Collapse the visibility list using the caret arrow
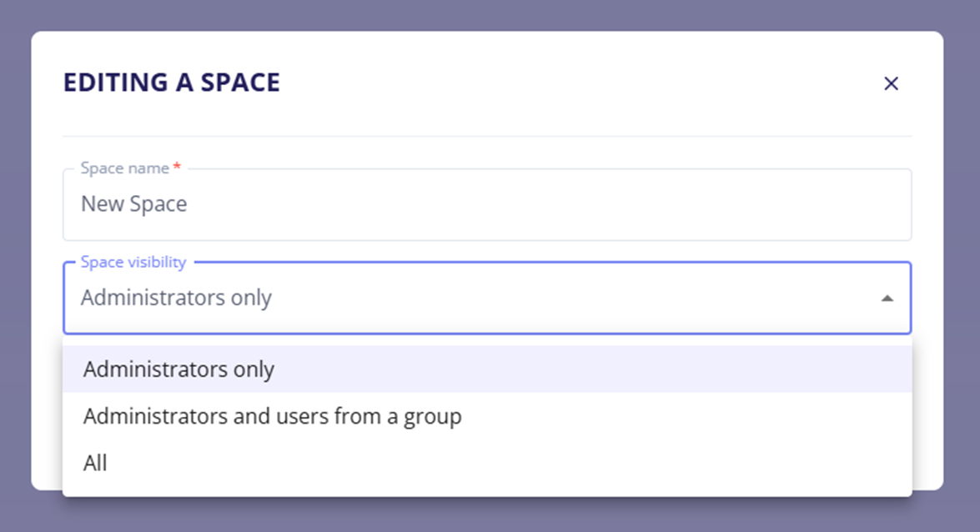 pos(887,299)
